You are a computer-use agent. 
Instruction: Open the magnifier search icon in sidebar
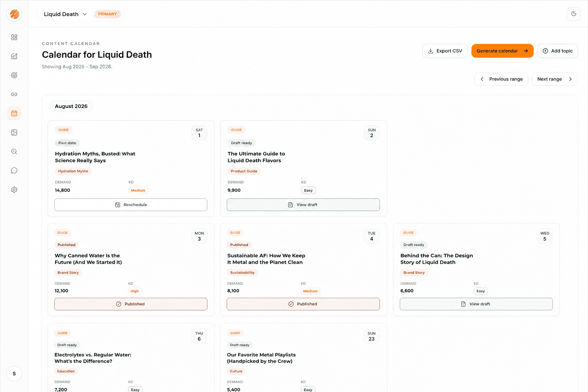(14, 152)
